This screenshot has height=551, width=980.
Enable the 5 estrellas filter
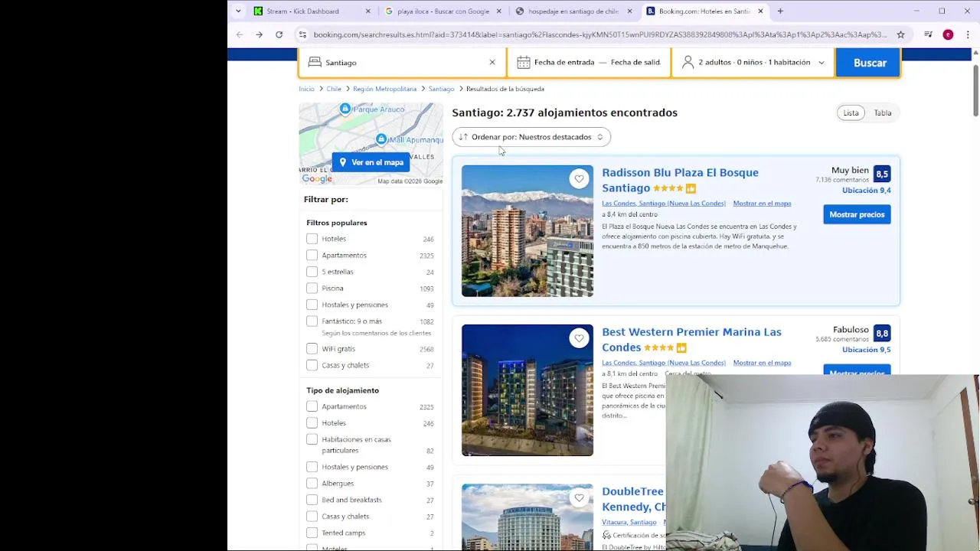[312, 272]
